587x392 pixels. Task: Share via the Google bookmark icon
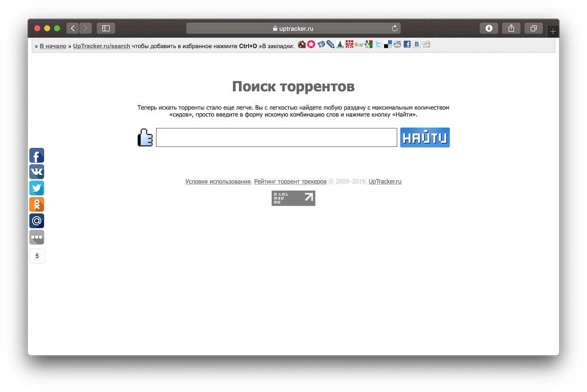(x=369, y=44)
